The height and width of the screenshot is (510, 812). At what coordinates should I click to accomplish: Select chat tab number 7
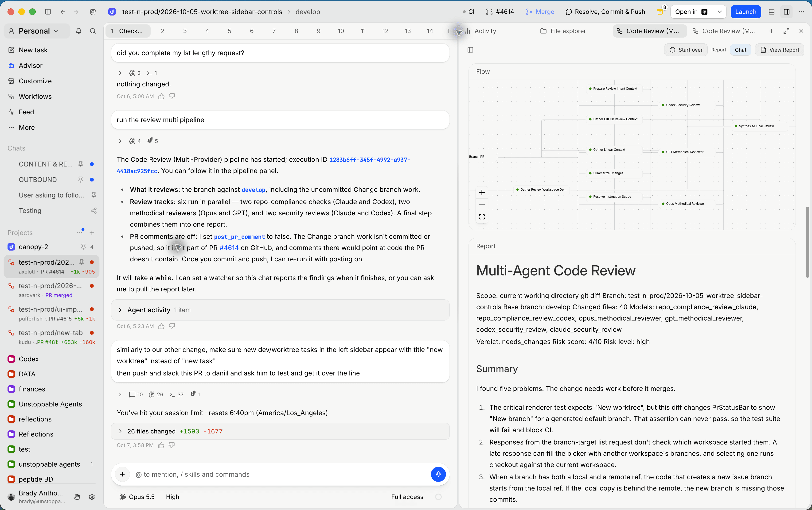tap(274, 31)
